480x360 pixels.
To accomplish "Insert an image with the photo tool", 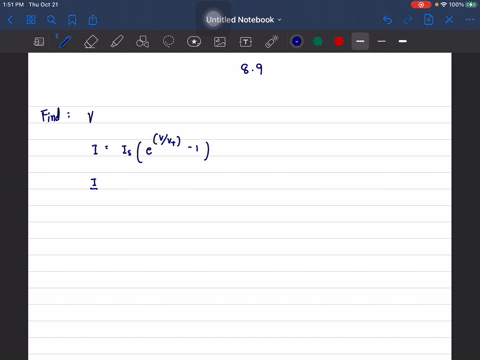I will (x=220, y=42).
